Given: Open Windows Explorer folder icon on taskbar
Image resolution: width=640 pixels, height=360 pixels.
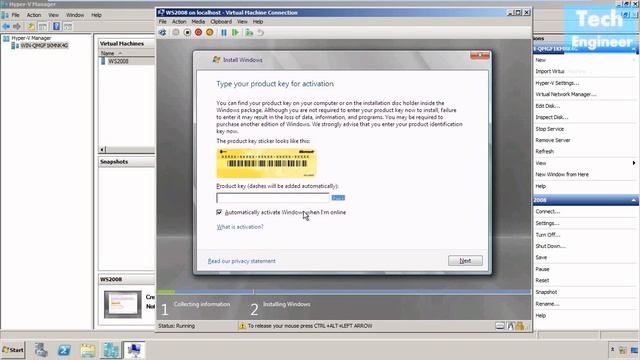Looking at the screenshot, I should [x=87, y=350].
